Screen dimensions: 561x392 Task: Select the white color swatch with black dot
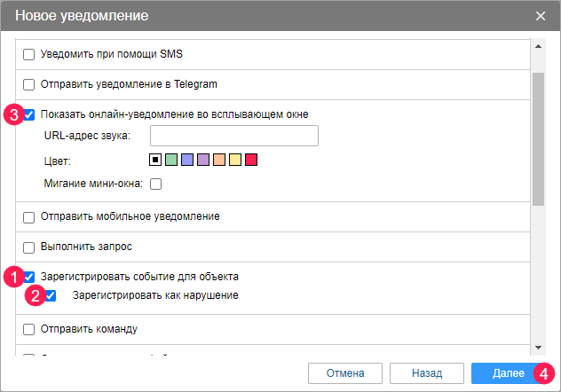154,160
